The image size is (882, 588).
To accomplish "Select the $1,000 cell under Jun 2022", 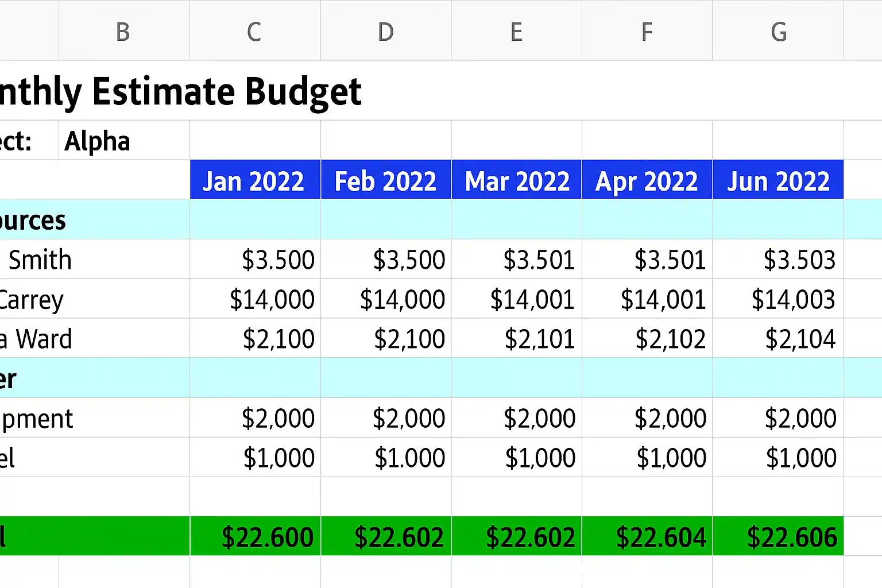I will pos(778,458).
